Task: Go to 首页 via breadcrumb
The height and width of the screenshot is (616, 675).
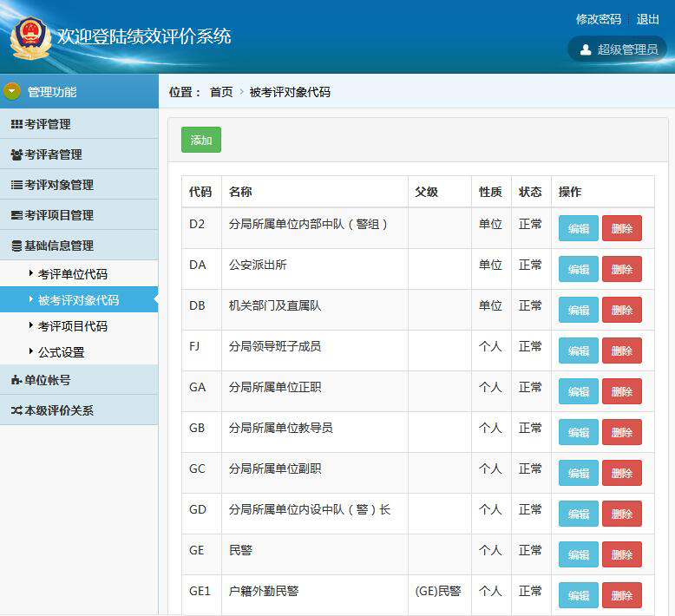Action: (221, 92)
